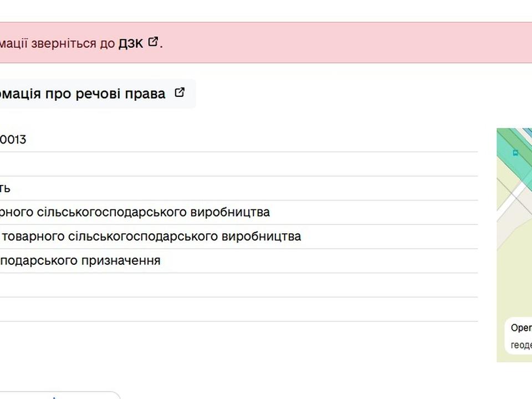Open the ДЗК link in the alert
Screen dimensions: 532x399
pyautogui.click(x=131, y=43)
